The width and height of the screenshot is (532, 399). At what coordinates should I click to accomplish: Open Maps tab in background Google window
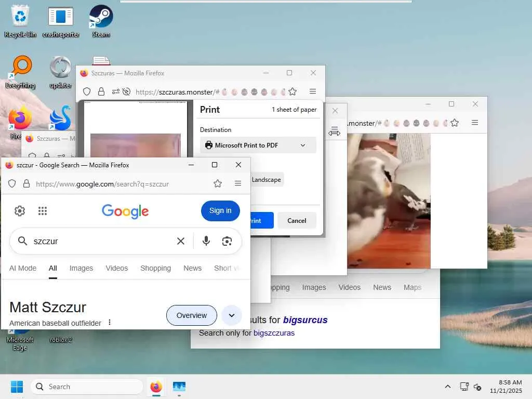tap(413, 287)
